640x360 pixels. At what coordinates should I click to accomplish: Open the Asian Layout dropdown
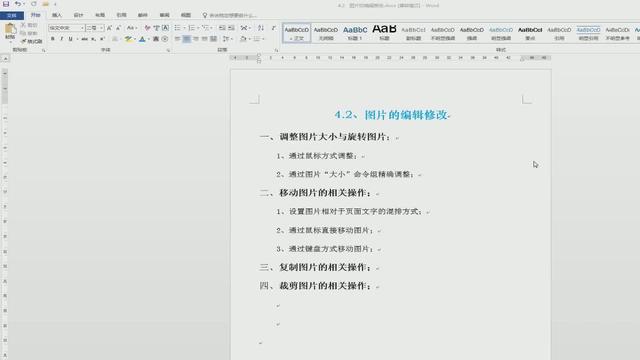click(245, 28)
